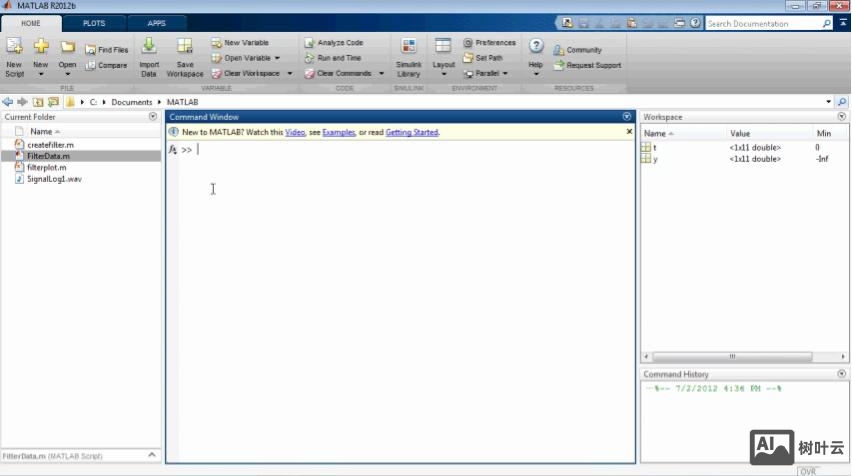This screenshot has height=476, width=852.
Task: Open the Simulink Library
Action: 409,57
